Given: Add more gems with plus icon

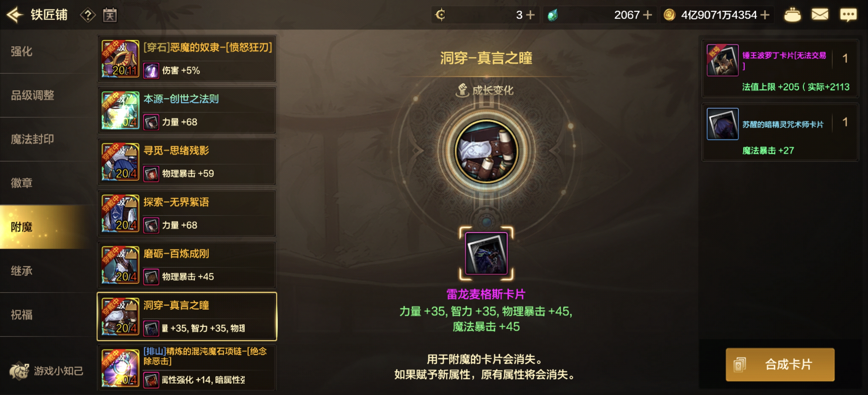Looking at the screenshot, I should click(x=647, y=15).
